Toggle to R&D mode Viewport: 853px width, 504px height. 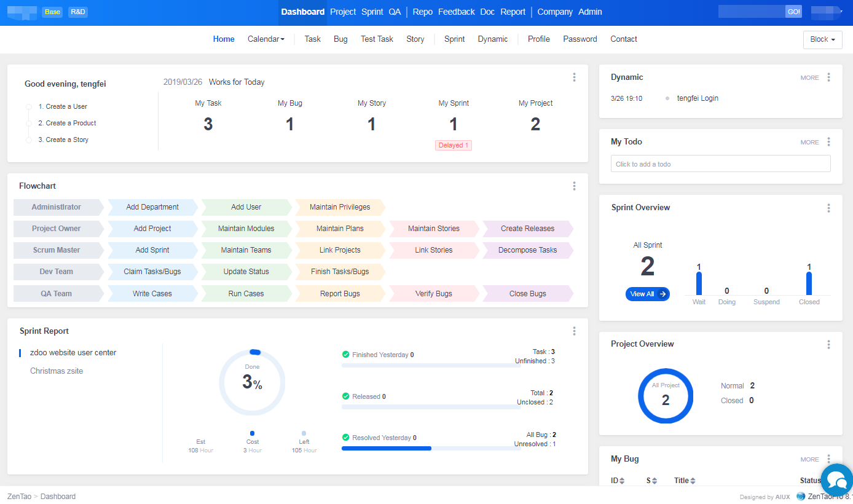77,12
